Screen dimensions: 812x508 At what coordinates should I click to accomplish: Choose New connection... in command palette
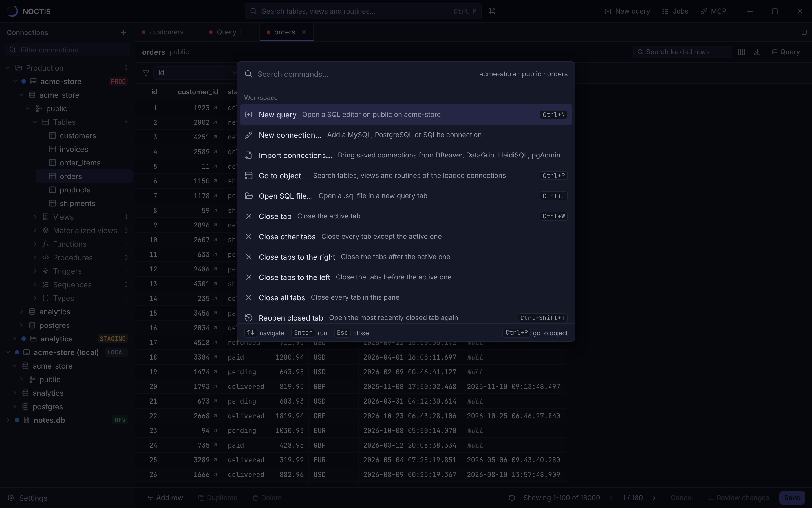click(406, 135)
